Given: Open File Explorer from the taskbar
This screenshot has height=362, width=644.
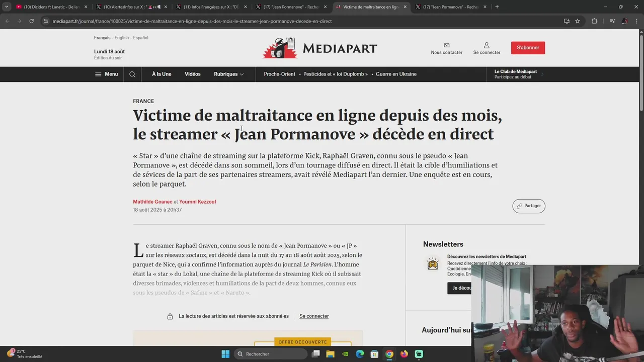Looking at the screenshot, I should pos(331,354).
